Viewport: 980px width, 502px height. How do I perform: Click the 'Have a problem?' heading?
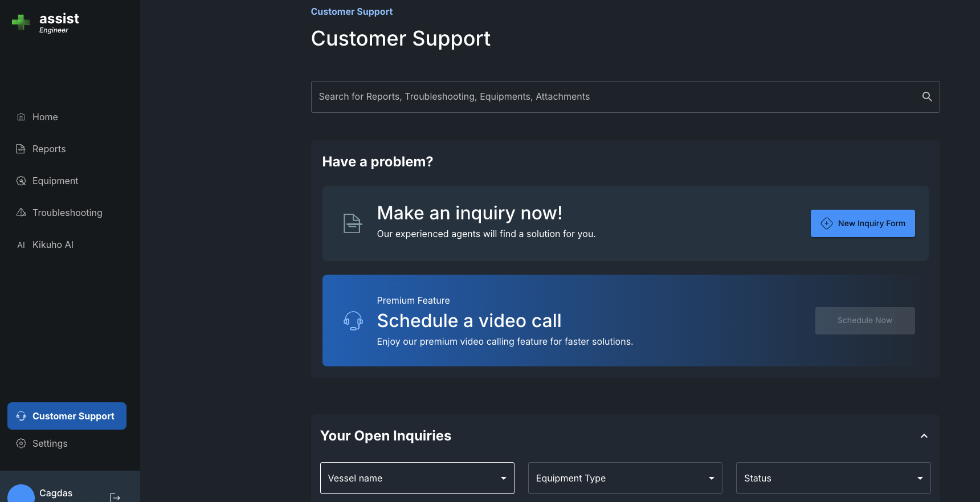tap(378, 162)
